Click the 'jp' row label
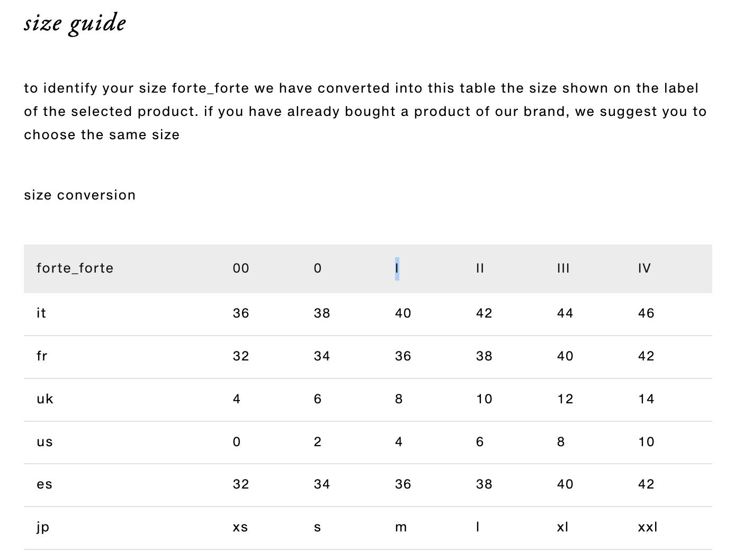 click(x=43, y=527)
